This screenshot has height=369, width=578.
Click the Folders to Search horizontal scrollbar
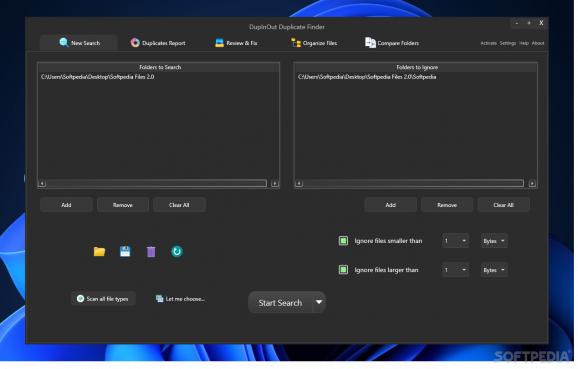point(156,183)
